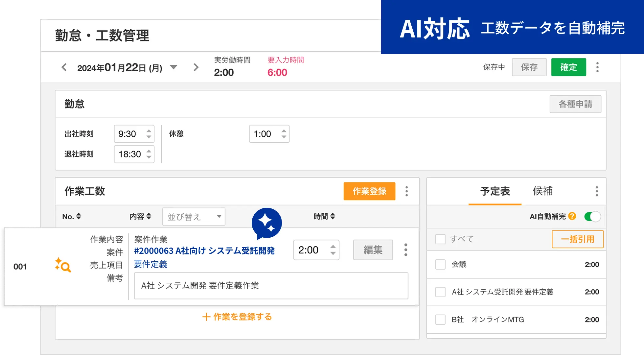Screen dimensions: 644x355
Task: Go to previous day arrow
Action: 64,67
